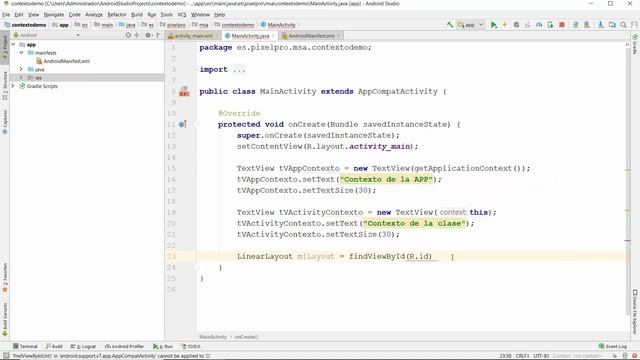Select AndroidManifest.xml in project tree
Image resolution: width=640 pixels, height=360 pixels.
[x=63, y=61]
